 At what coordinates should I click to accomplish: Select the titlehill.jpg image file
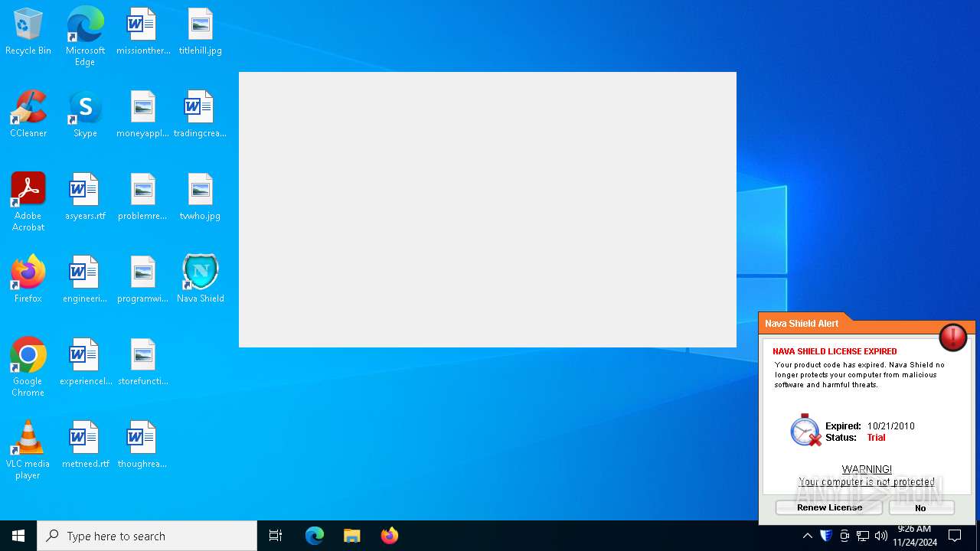click(x=201, y=32)
